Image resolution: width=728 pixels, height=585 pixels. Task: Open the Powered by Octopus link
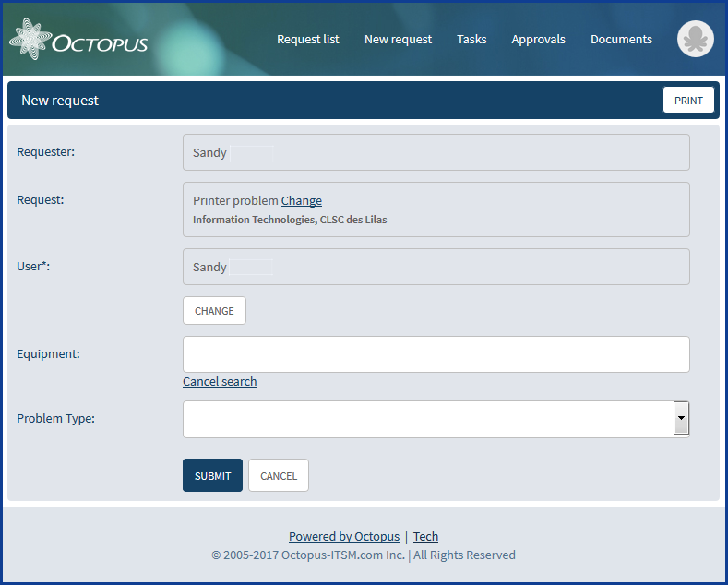344,537
